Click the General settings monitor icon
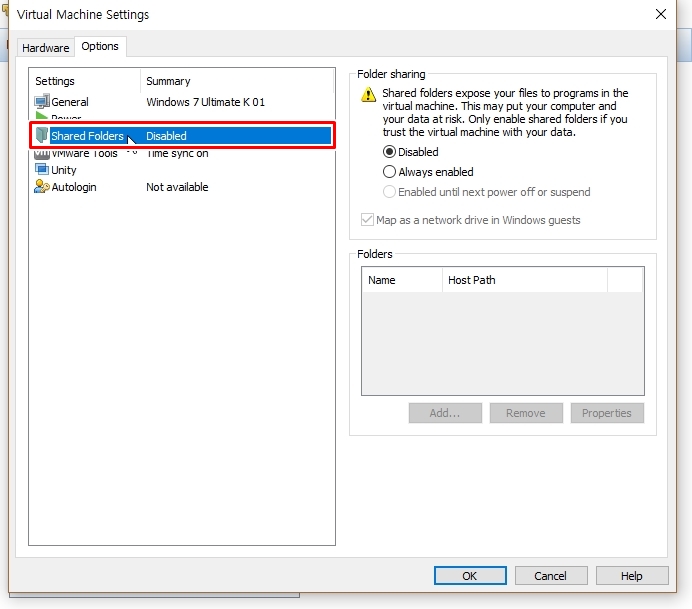The width and height of the screenshot is (692, 609). 42,102
